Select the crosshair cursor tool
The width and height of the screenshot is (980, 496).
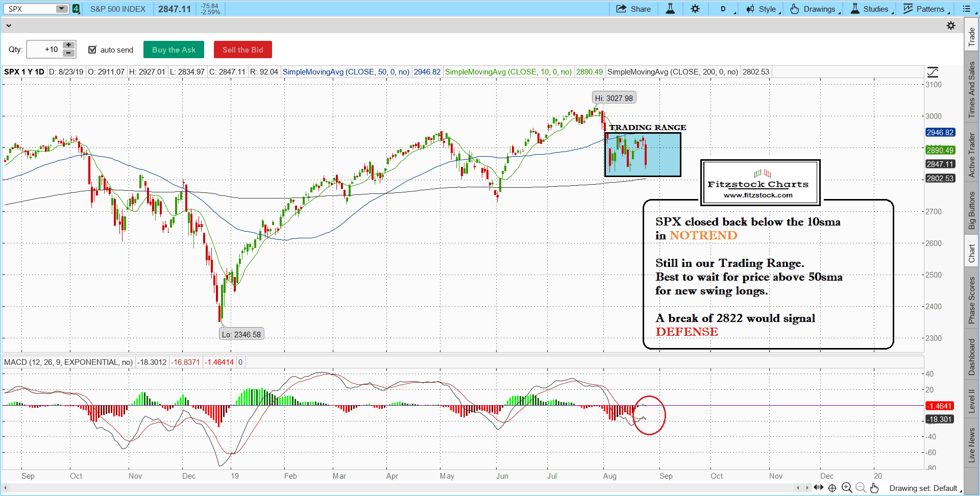pos(832,488)
